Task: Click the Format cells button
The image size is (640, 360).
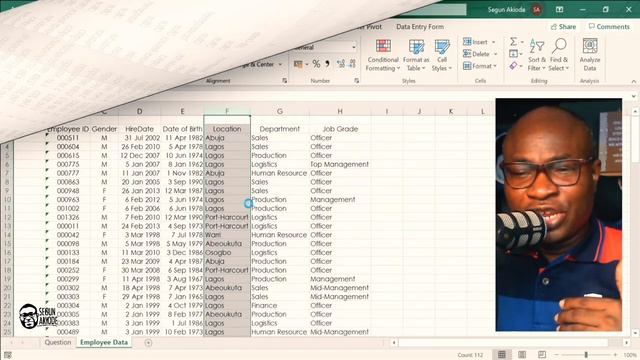Action: pos(480,66)
